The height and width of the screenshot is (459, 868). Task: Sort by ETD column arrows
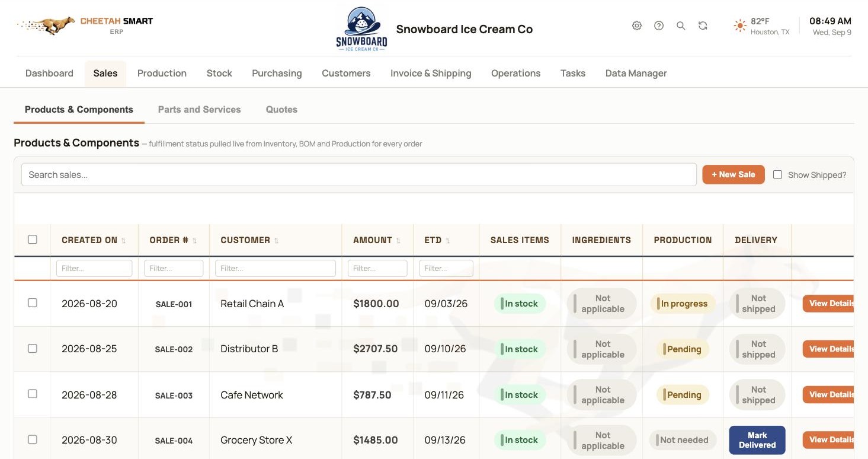pos(448,240)
